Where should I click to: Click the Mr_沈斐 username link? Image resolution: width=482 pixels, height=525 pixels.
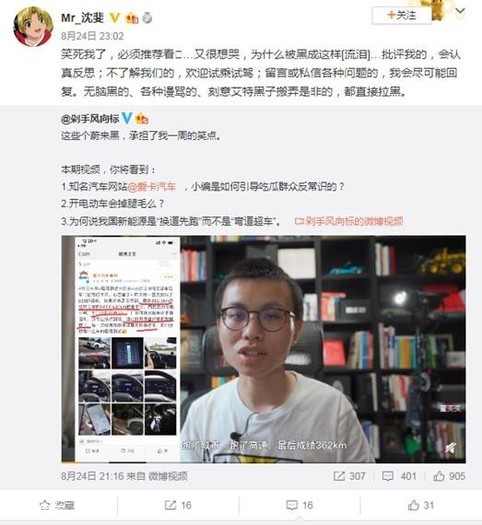[x=82, y=17]
